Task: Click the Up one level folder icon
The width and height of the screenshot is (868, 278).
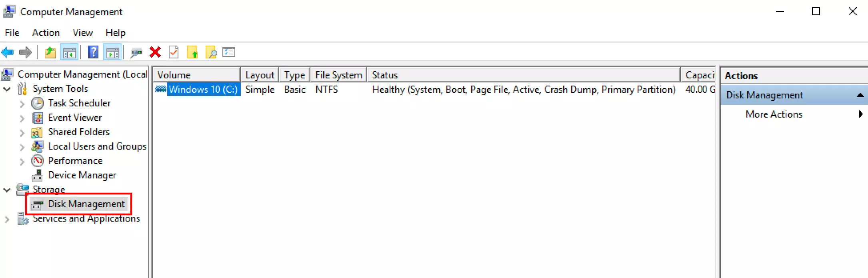Action: (50, 52)
